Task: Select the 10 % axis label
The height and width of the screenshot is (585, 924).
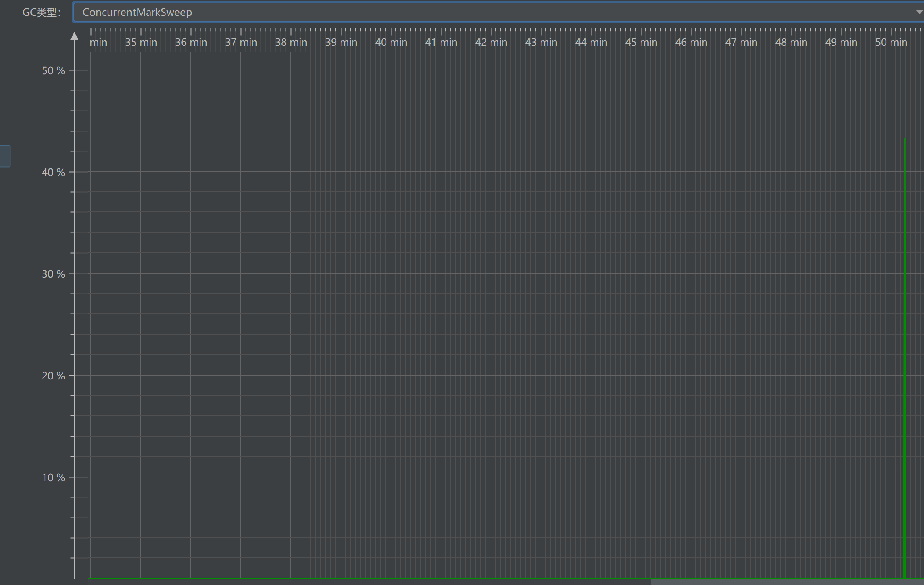Action: pyautogui.click(x=53, y=477)
